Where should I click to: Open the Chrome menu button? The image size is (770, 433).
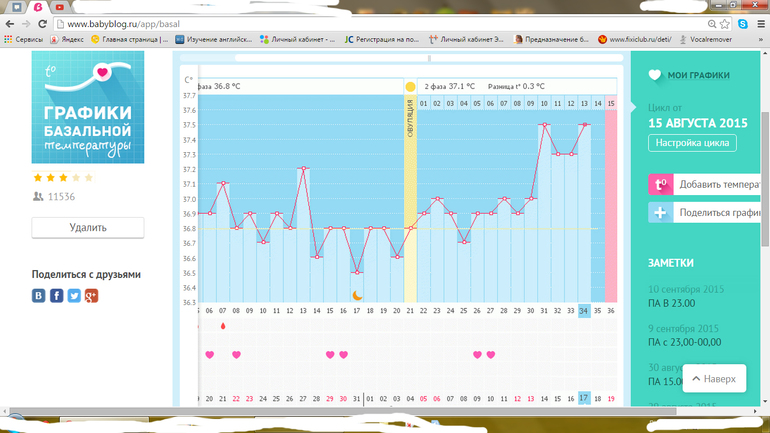tap(759, 24)
